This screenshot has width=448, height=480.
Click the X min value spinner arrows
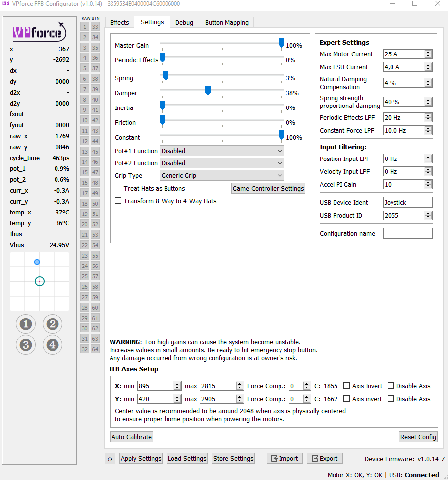177,386
